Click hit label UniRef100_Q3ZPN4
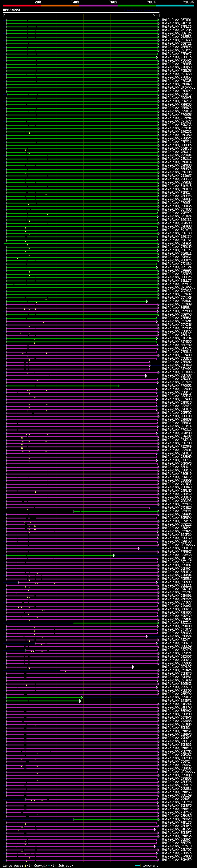Image resolution: width=197 pixels, height=868 pixels. 176,118
